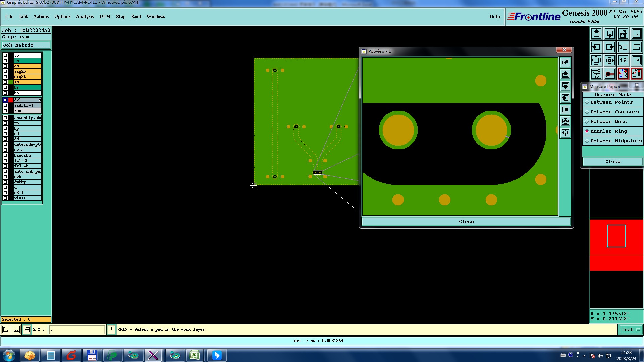Select Between Contours measure mode

point(614,112)
